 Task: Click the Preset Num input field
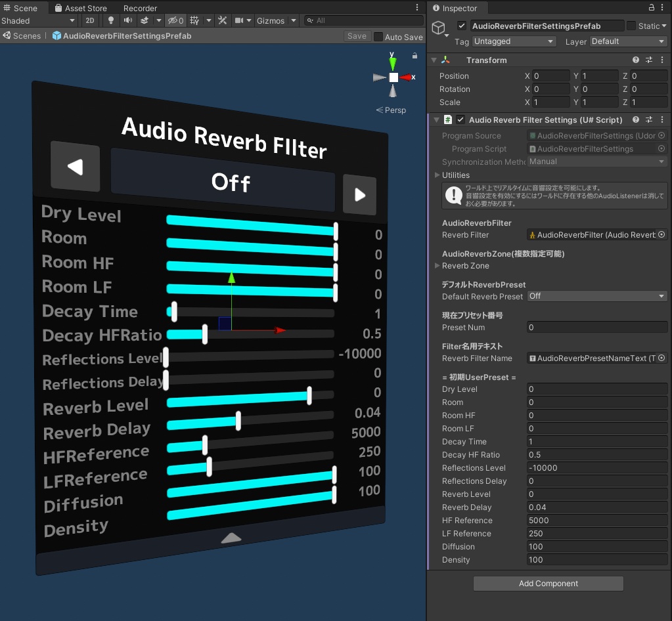pyautogui.click(x=596, y=327)
